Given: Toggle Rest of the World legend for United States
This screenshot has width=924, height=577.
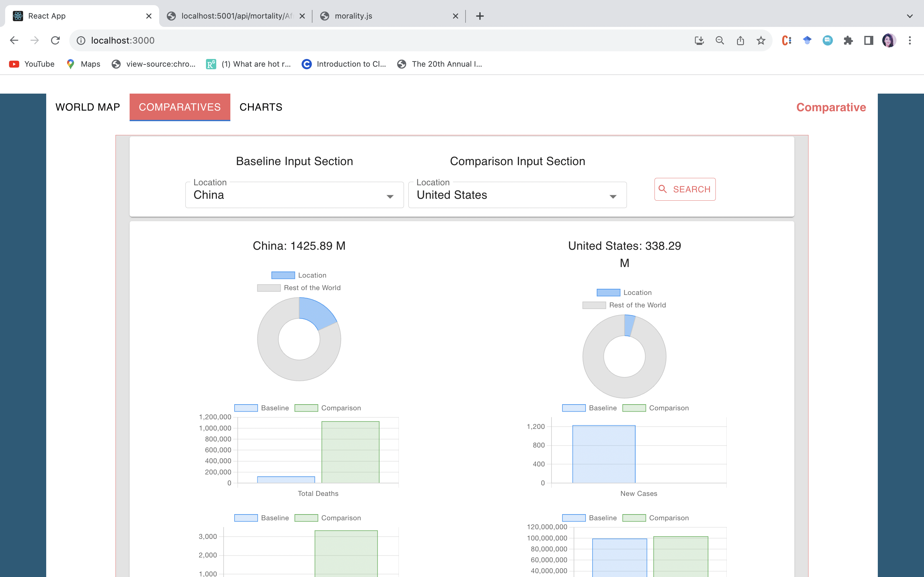Looking at the screenshot, I should [x=624, y=305].
